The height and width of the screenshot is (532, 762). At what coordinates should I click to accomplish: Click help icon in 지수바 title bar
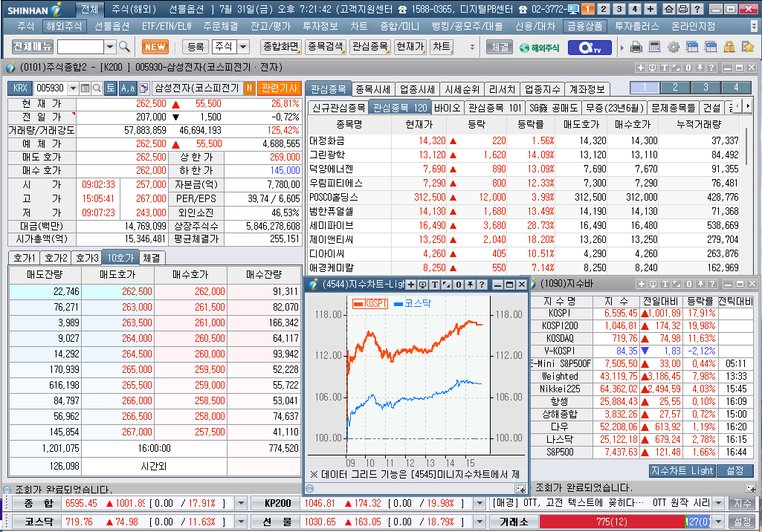[712, 285]
